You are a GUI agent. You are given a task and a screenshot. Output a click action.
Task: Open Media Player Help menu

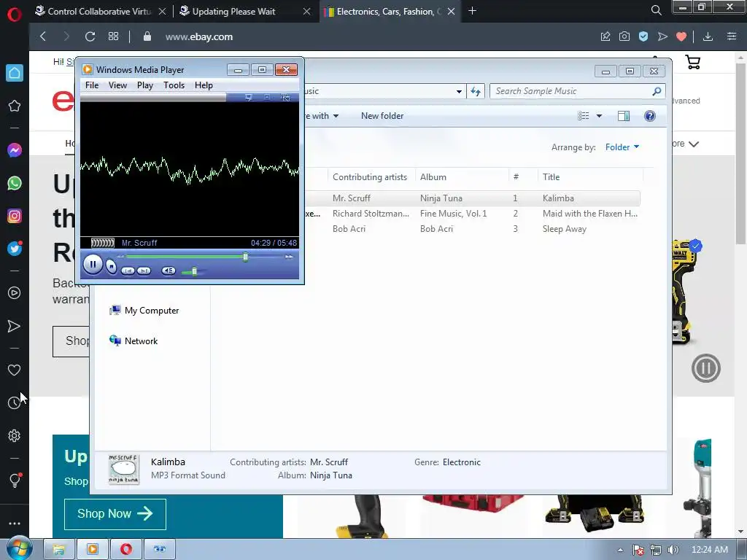[x=204, y=85]
